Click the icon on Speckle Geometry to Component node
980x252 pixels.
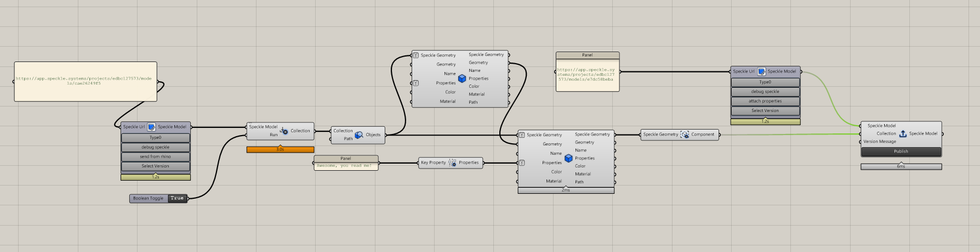pyautogui.click(x=685, y=135)
